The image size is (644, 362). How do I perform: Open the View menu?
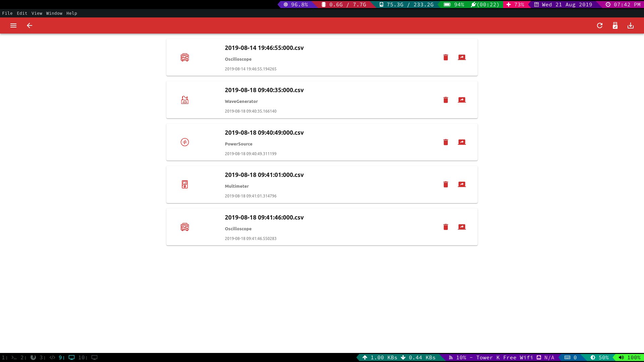[37, 13]
